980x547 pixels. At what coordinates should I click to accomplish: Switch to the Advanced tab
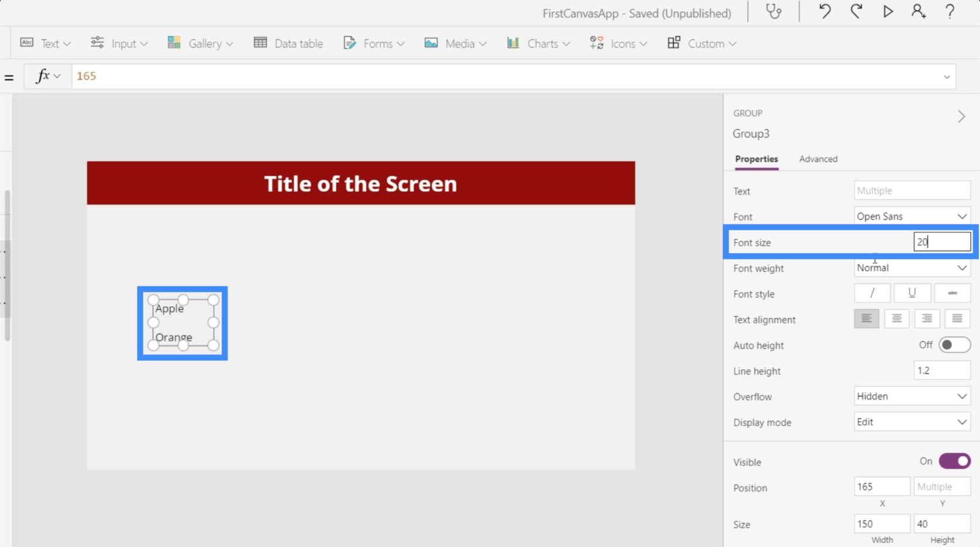point(818,159)
